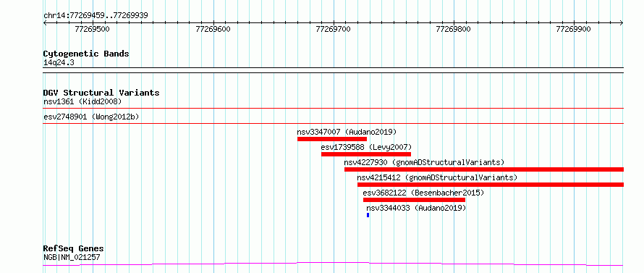This screenshot has width=644, height=273.
Task: Click the 14q24.3 cytogenetic band label
Action: [x=59, y=63]
